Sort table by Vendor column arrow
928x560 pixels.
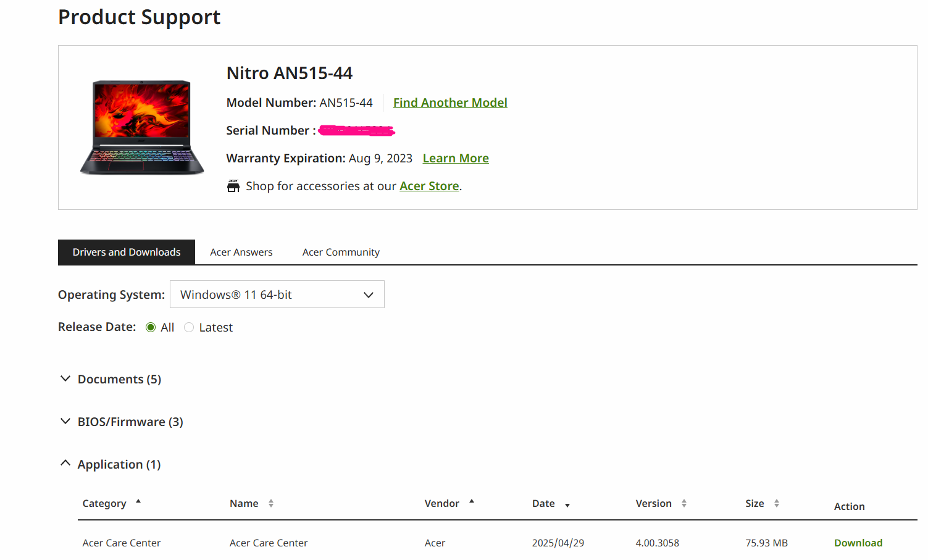point(472,501)
